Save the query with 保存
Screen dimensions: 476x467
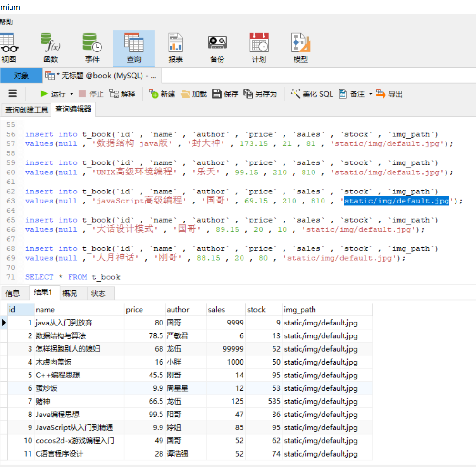(225, 94)
